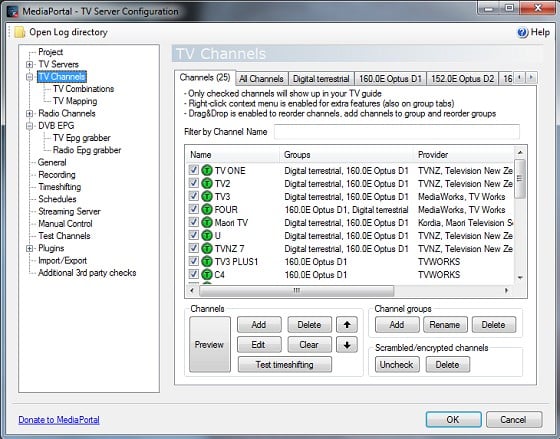Sort by the Name column header
This screenshot has height=439, width=560.
click(232, 155)
